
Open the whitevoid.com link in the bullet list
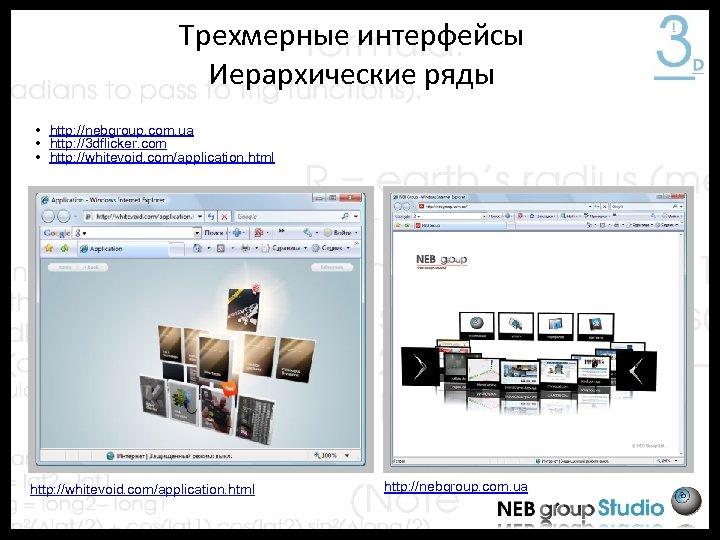pos(162,158)
